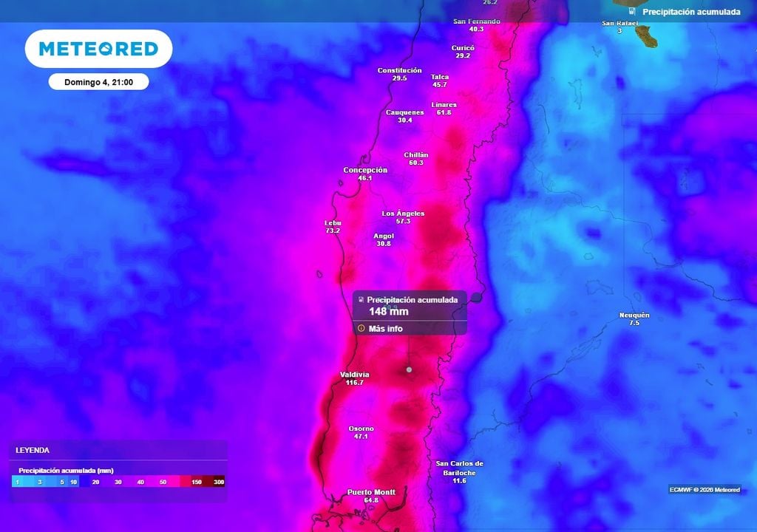Screen dimensions: 757x532
Task: Select the Talca 45.7 city label
Action: pos(440,81)
